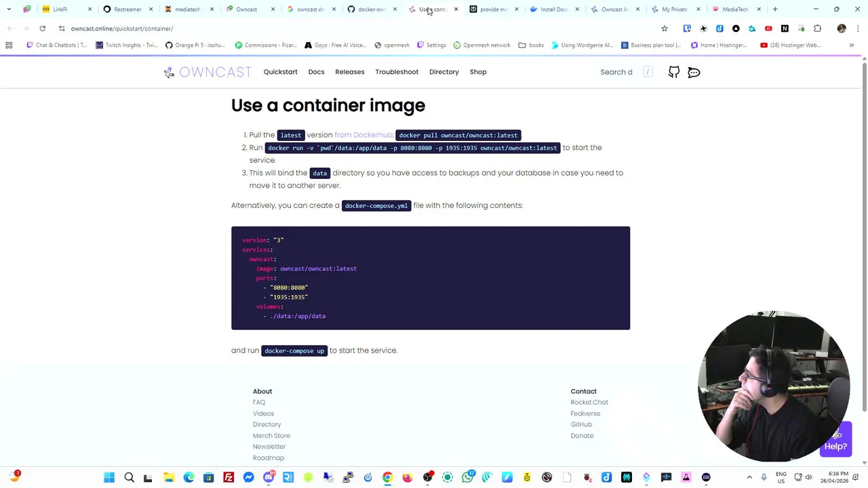Switch to the MediaTech last browser tab
Screen dimensions: 868x488
[x=735, y=9]
